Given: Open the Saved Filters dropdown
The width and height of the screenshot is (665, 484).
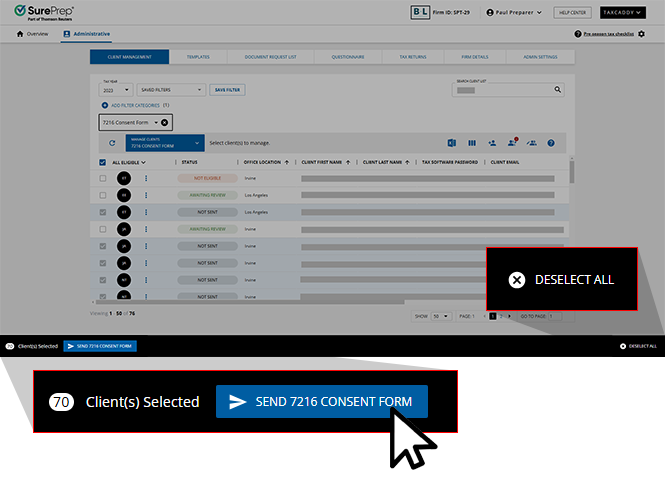Looking at the screenshot, I should coord(171,90).
